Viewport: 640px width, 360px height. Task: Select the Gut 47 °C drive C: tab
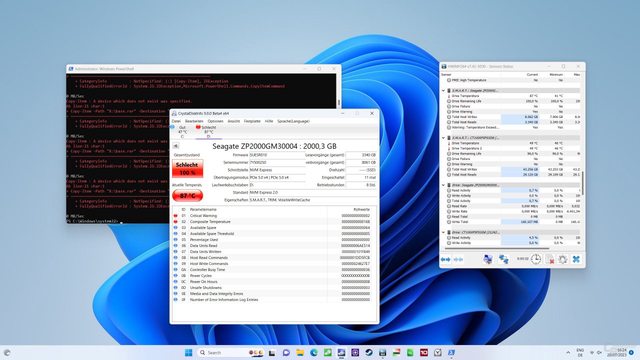pyautogui.click(x=182, y=132)
